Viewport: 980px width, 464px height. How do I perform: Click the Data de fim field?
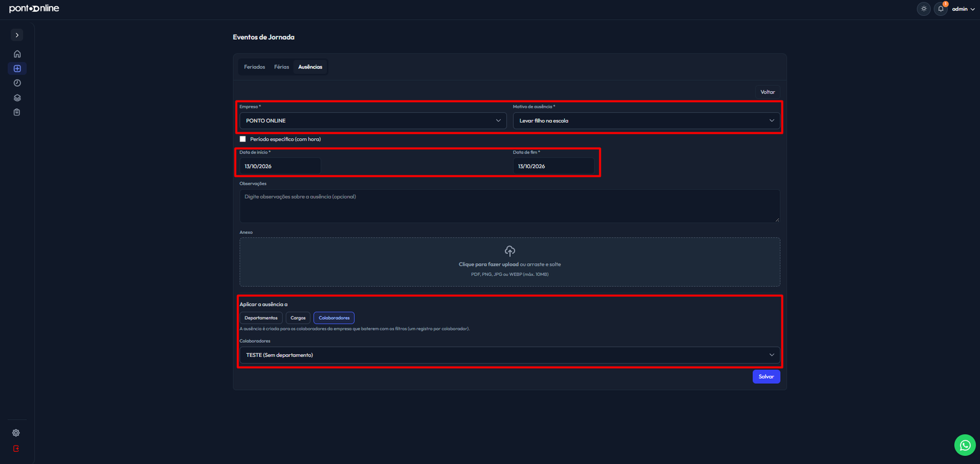click(x=554, y=166)
